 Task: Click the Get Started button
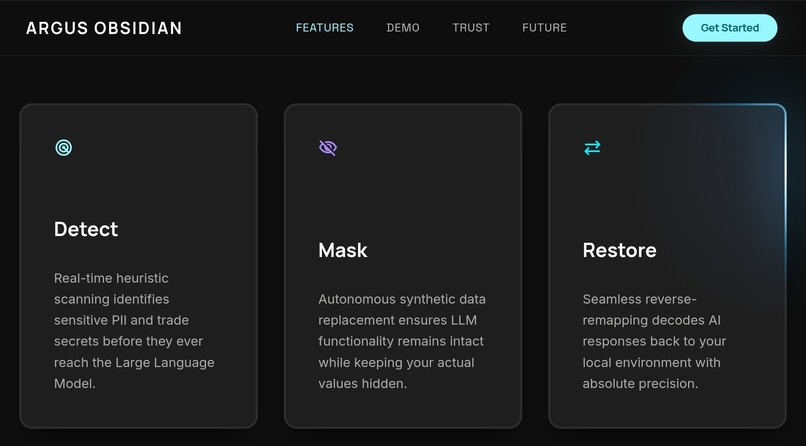[730, 28]
